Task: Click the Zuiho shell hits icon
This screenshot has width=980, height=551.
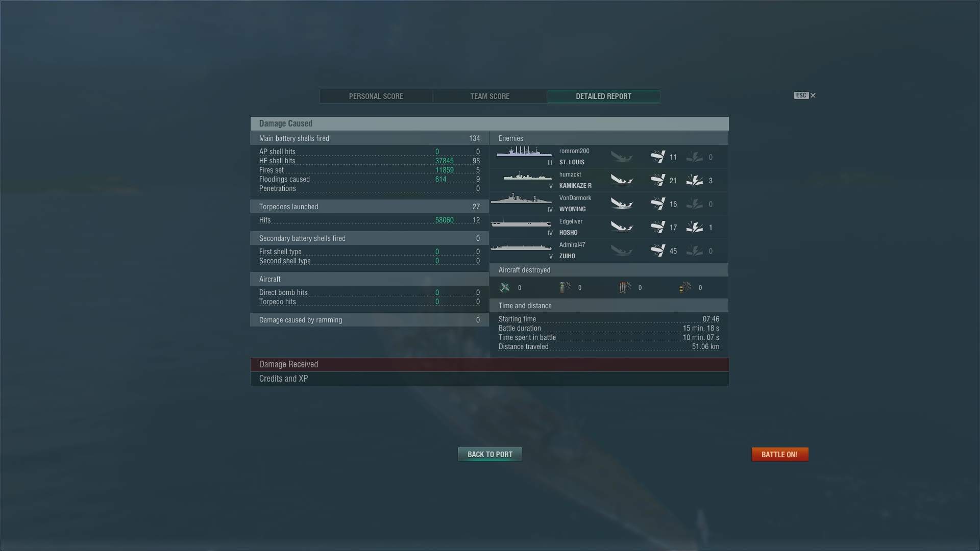Action: (658, 251)
